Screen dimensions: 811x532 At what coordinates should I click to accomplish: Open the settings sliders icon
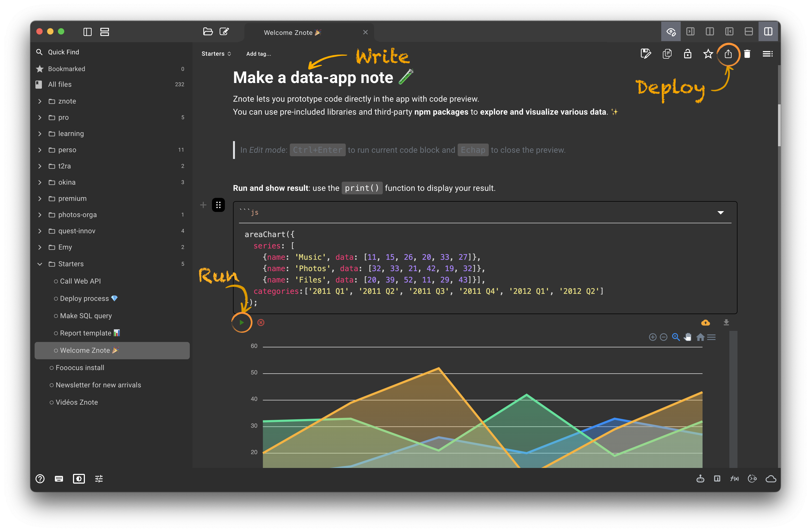(99, 479)
